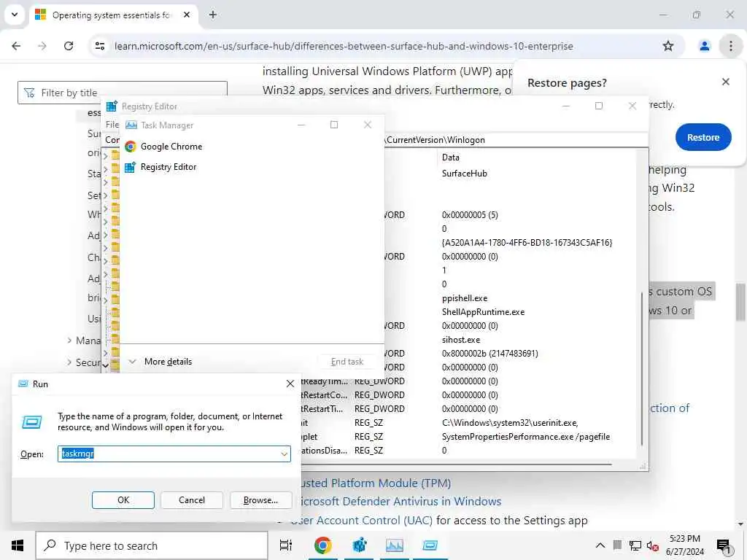Screen dimensions: 747x560
Task: Select the userinit.exe data entry
Action: [510, 422]
